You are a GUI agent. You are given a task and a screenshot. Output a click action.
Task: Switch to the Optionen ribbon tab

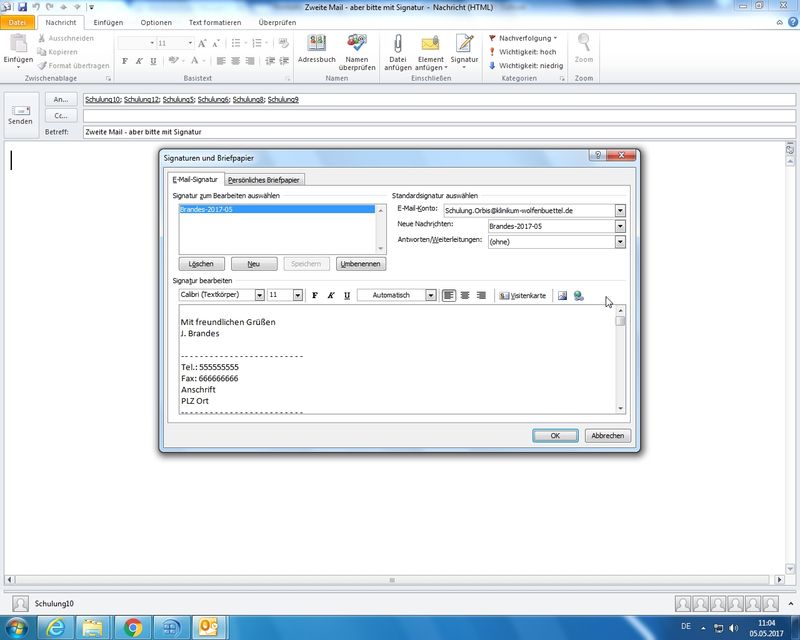tap(156, 22)
